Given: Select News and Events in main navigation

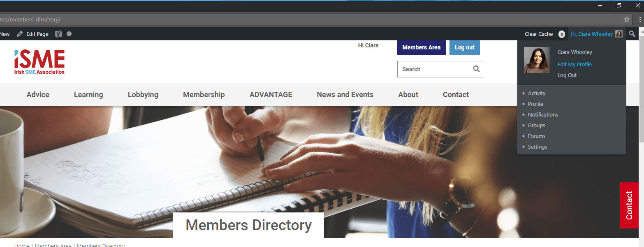Looking at the screenshot, I should pyautogui.click(x=345, y=95).
